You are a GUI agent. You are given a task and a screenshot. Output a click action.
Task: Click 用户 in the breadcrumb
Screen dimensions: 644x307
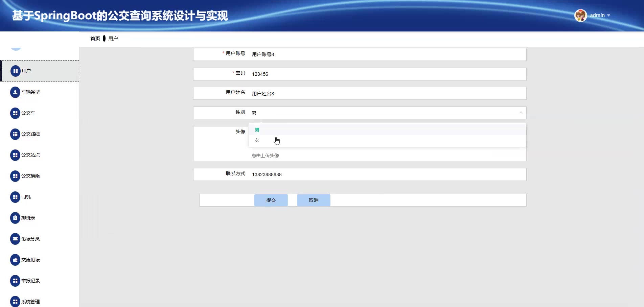pos(113,39)
